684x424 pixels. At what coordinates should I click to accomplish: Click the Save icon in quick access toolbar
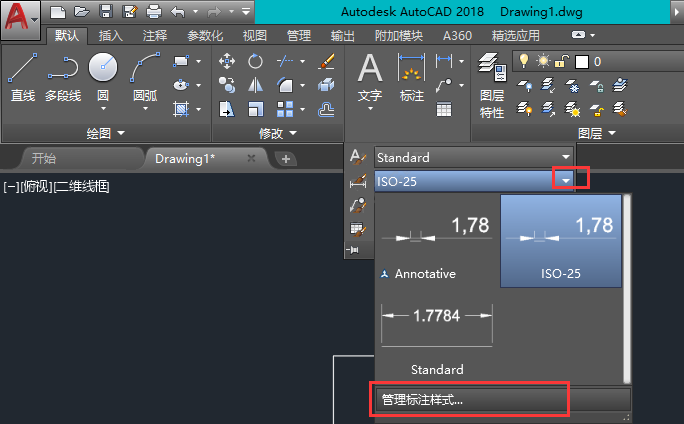[x=106, y=12]
